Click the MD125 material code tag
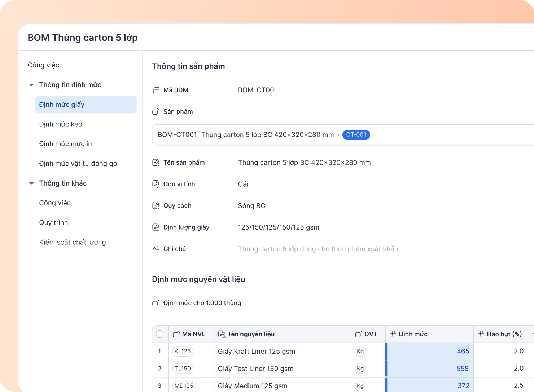 [184, 386]
